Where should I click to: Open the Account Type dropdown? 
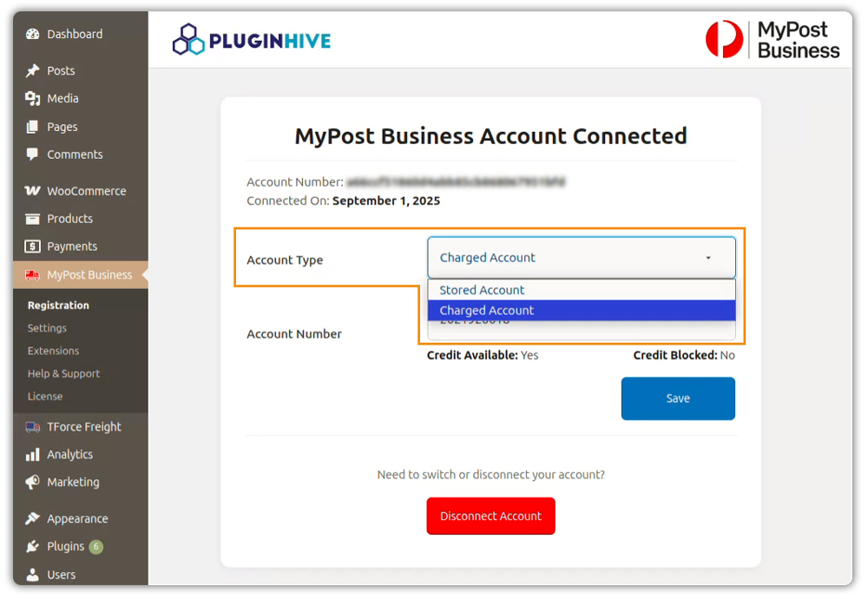pos(582,258)
